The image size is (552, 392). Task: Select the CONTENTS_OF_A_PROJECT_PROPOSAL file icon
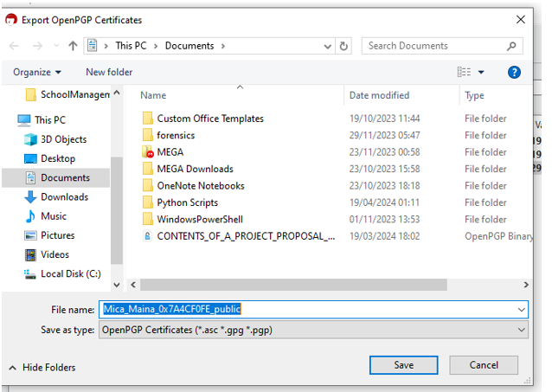[x=148, y=236]
